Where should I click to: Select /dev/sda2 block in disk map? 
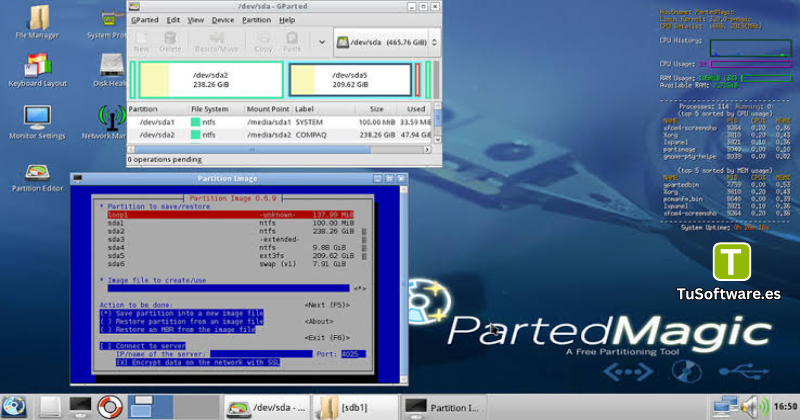coord(211,80)
